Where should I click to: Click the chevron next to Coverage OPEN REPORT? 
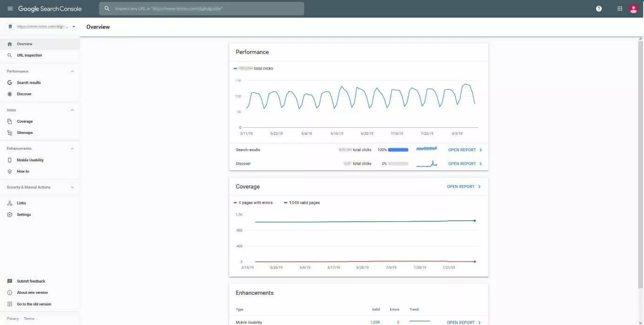[479, 187]
